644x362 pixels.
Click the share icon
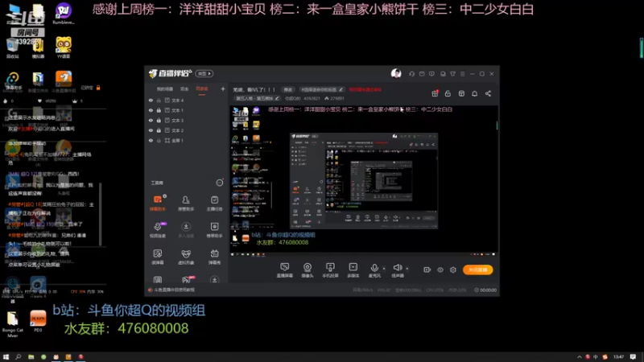click(x=488, y=93)
